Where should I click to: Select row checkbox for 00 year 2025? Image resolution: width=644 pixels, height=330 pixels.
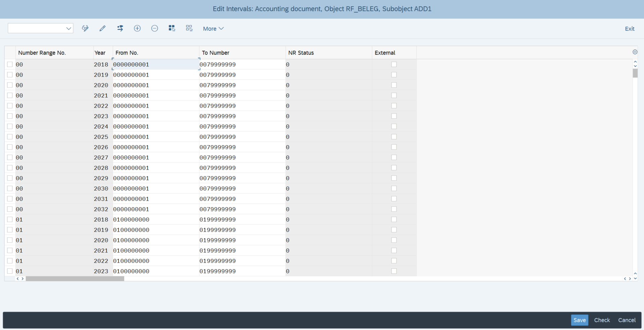tap(10, 137)
